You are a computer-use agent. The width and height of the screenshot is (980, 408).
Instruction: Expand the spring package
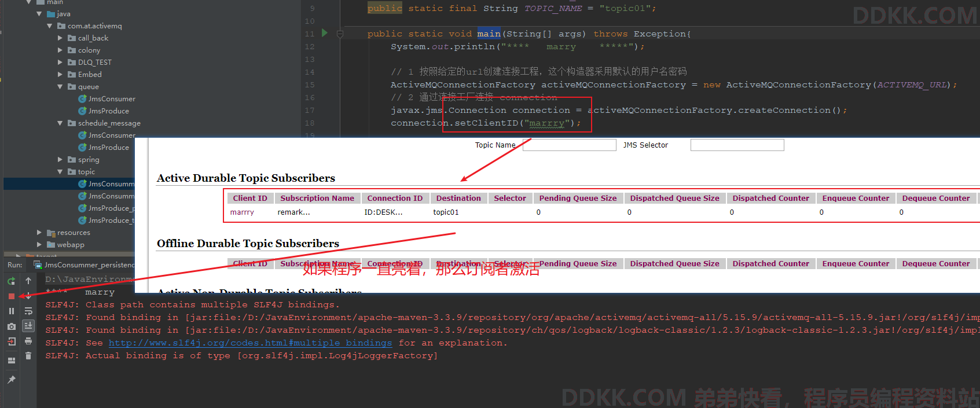pos(60,160)
